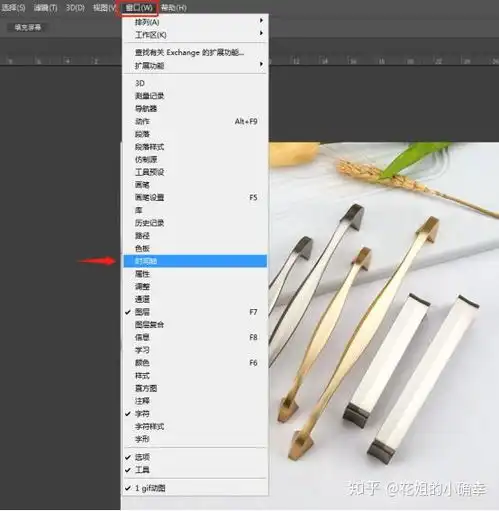The width and height of the screenshot is (499, 511).
Task: Uncheck the 图层 panel (F7)
Action: point(195,312)
